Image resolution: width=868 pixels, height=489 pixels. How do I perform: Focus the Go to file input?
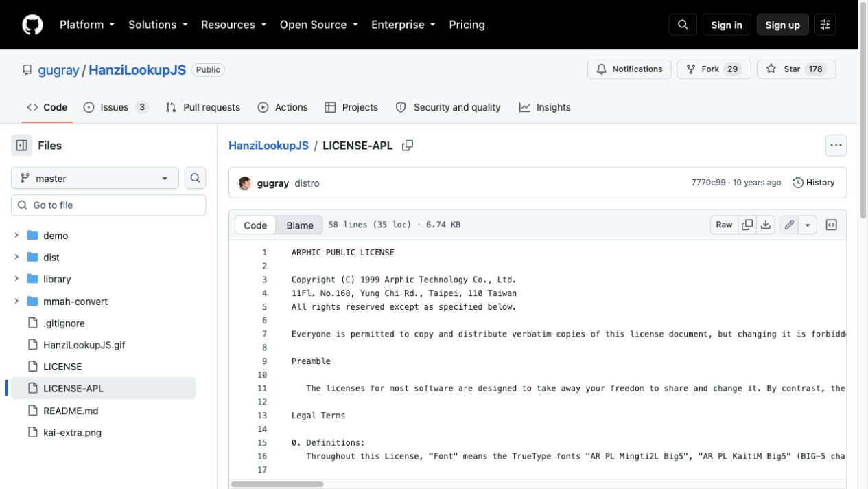coord(108,205)
